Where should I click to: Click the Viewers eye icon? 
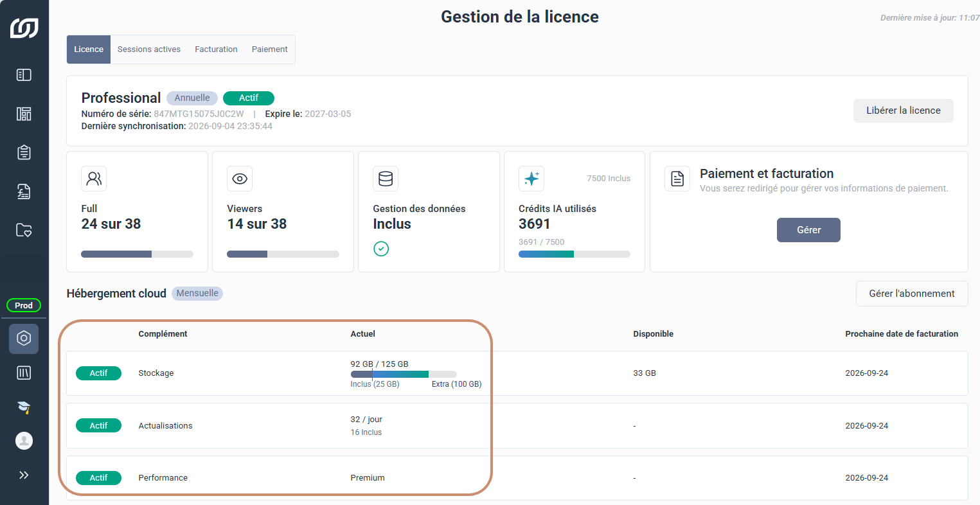click(x=240, y=179)
